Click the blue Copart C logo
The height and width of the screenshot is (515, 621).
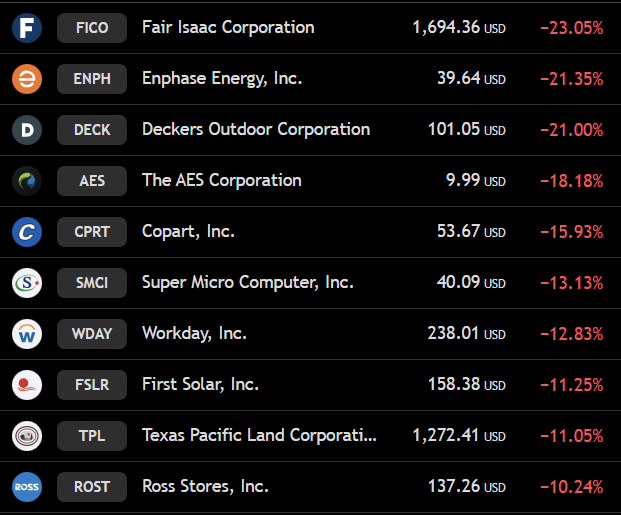coord(27,232)
